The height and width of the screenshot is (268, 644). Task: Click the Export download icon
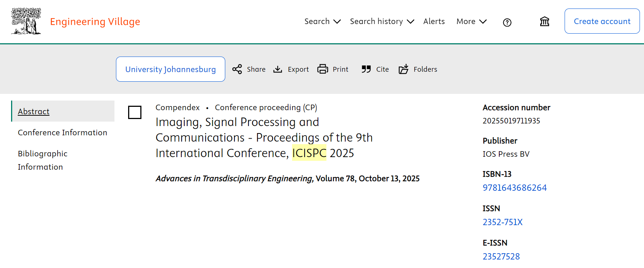tap(278, 69)
